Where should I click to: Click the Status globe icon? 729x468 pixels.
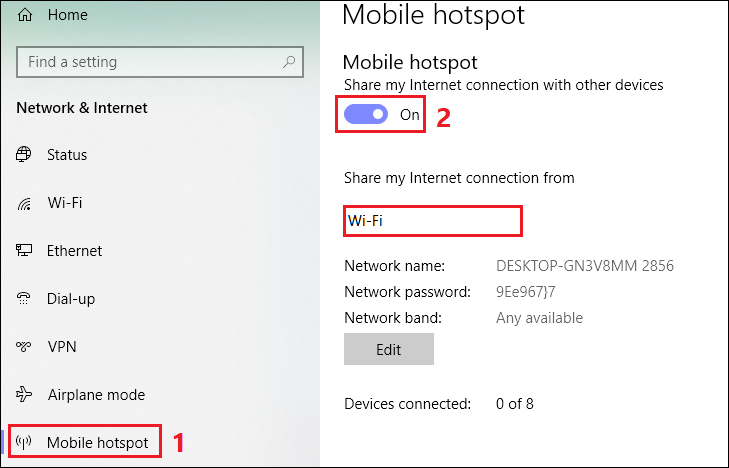24,154
